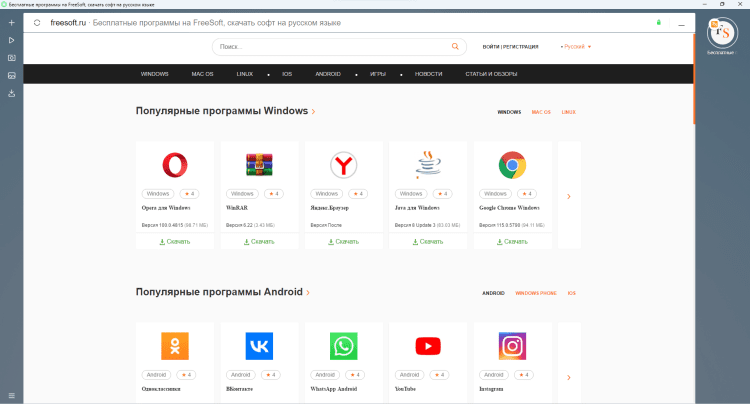Viewport: 750px width, 404px height.
Task: Click the Java coffee cup icon
Action: 428,165
